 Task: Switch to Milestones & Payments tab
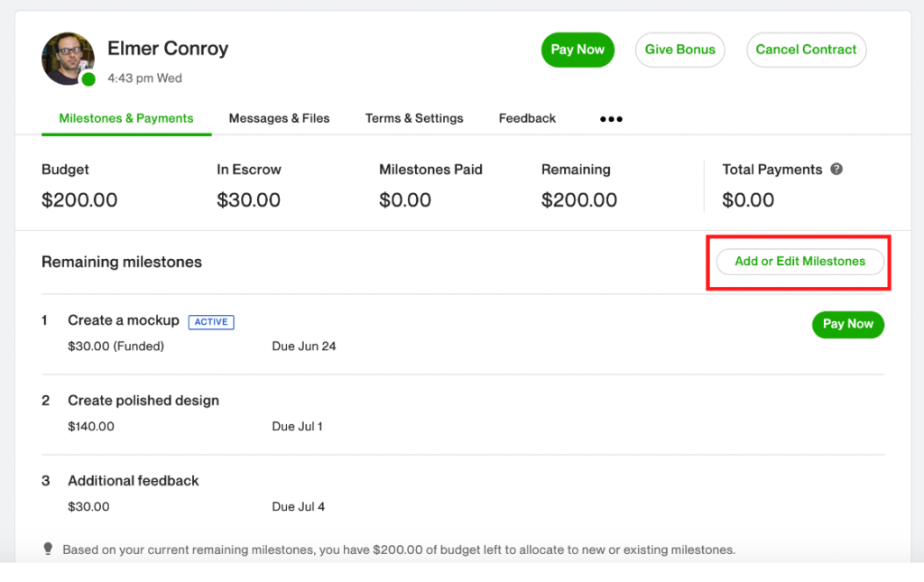coord(126,118)
